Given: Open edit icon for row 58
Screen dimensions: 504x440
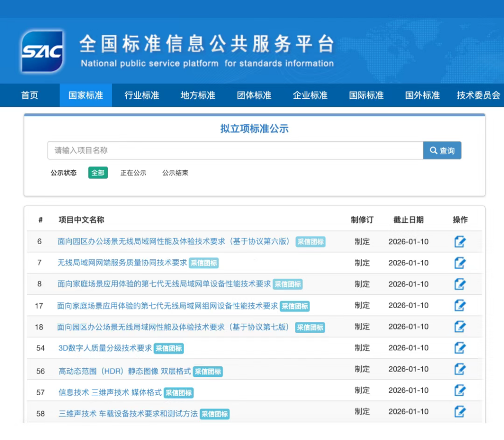Looking at the screenshot, I should [x=460, y=411].
